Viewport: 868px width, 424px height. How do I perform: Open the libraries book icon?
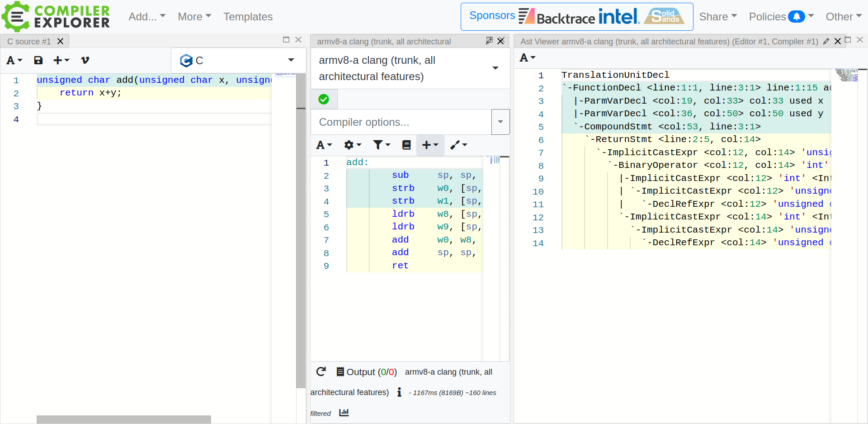(406, 145)
